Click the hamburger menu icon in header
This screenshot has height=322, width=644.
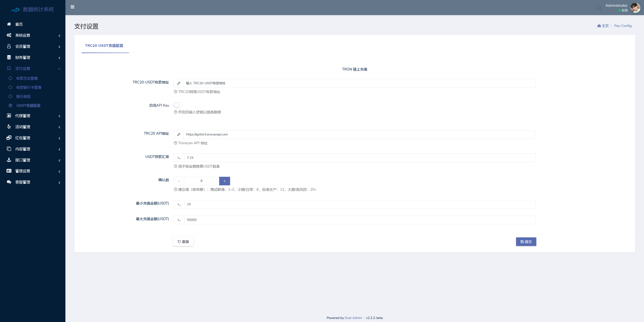[x=72, y=7]
